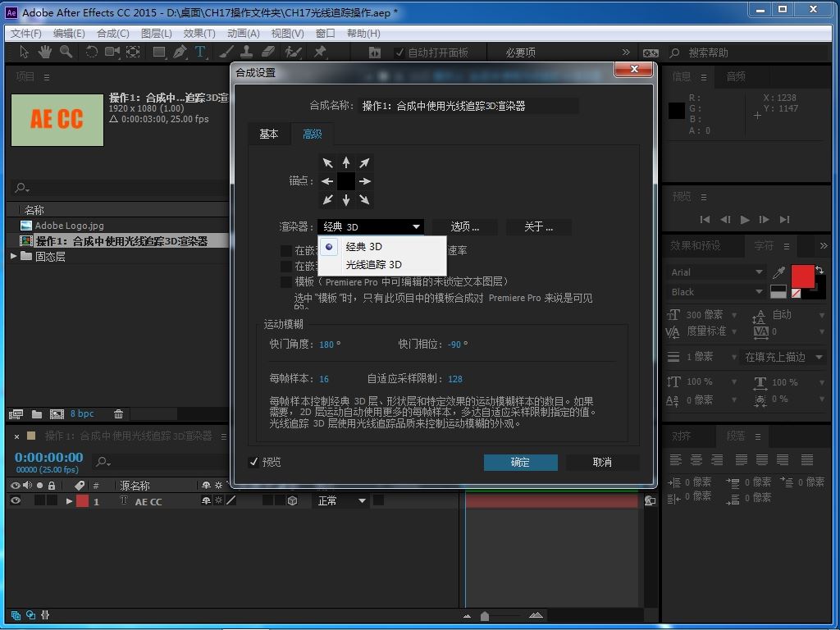Hide the AE CC layer with eye

[x=16, y=500]
